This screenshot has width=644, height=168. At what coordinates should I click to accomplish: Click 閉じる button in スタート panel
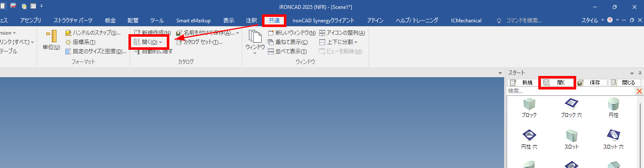click(625, 83)
